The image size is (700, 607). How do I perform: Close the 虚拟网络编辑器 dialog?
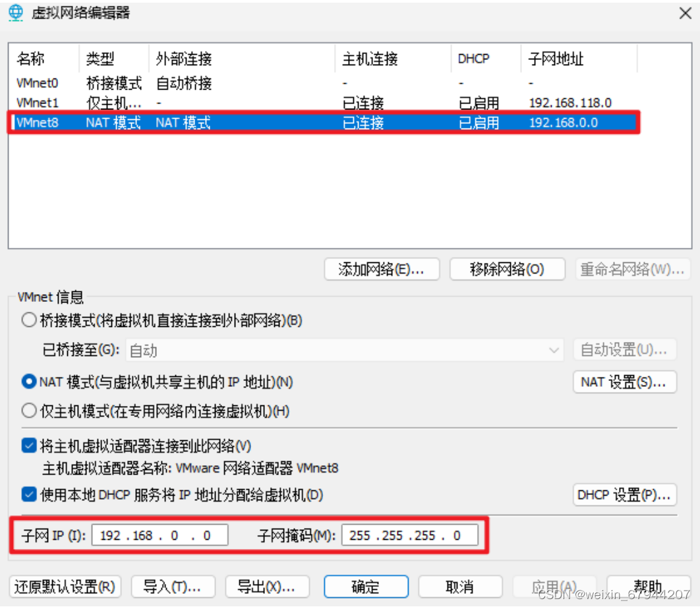[x=685, y=13]
